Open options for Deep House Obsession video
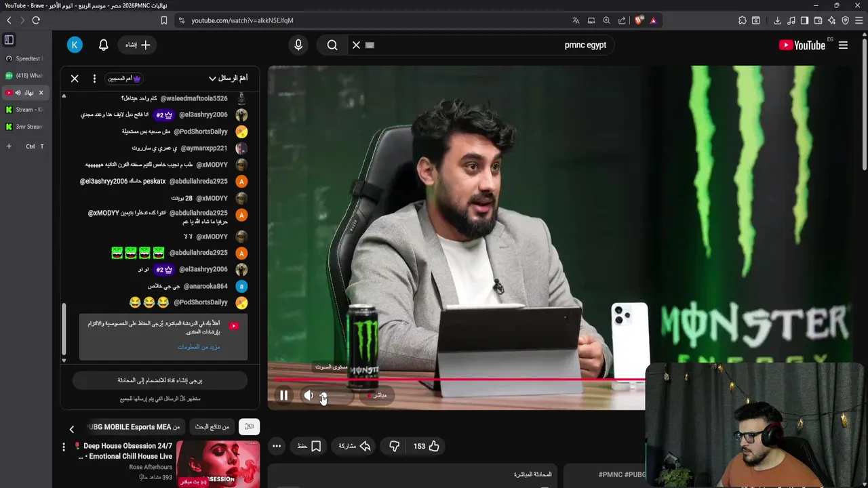868x488 pixels. coord(64,447)
